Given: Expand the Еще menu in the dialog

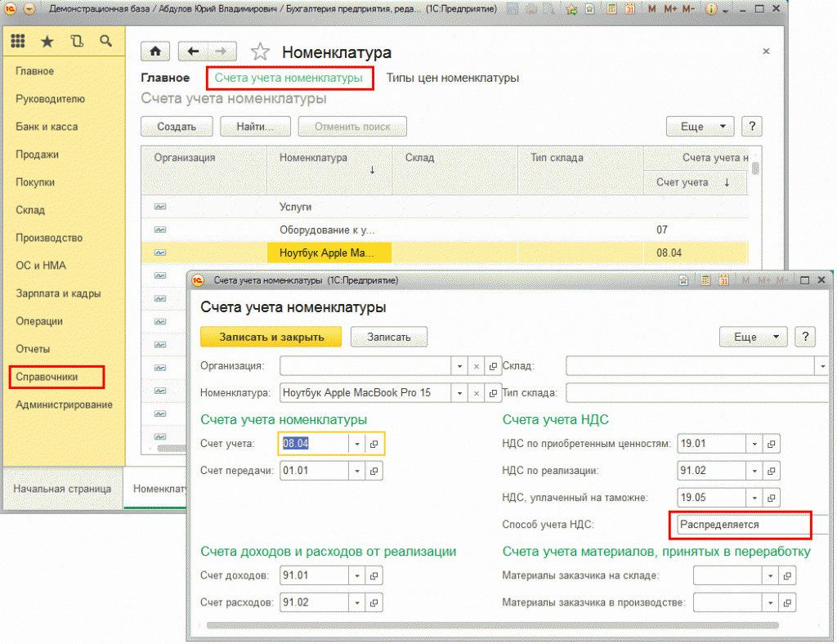Looking at the screenshot, I should (x=752, y=337).
